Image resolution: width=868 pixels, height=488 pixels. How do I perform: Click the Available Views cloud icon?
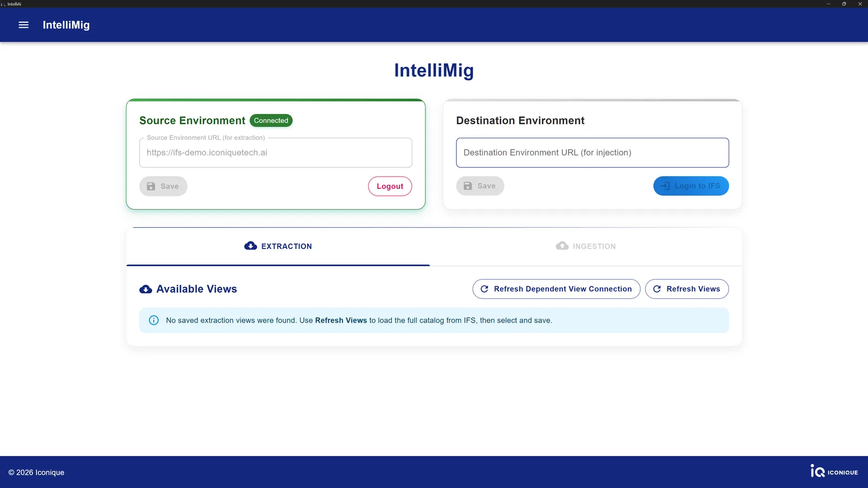point(145,290)
